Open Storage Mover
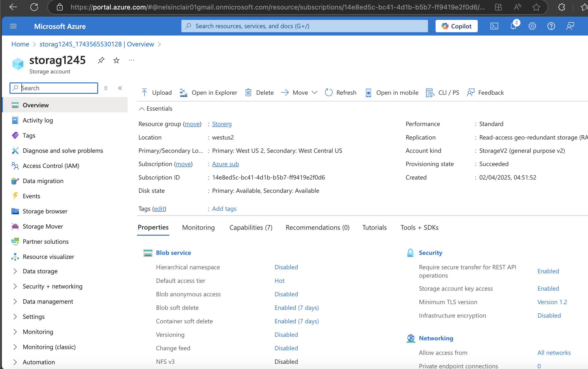 (43, 226)
